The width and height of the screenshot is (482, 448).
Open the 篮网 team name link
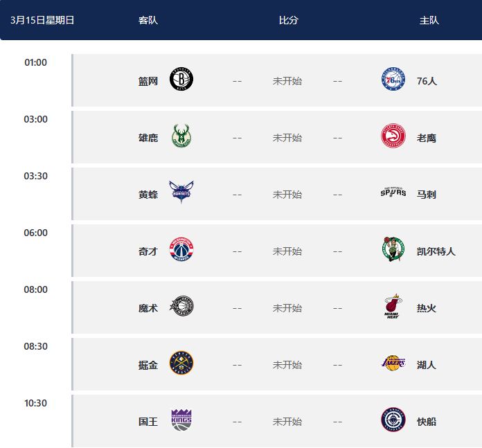[x=148, y=81]
